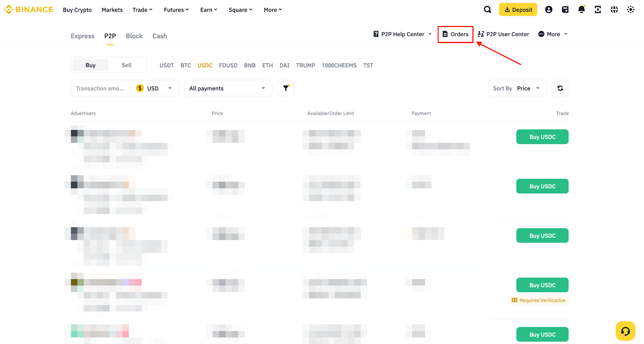Switch to the Cash tab

[160, 36]
